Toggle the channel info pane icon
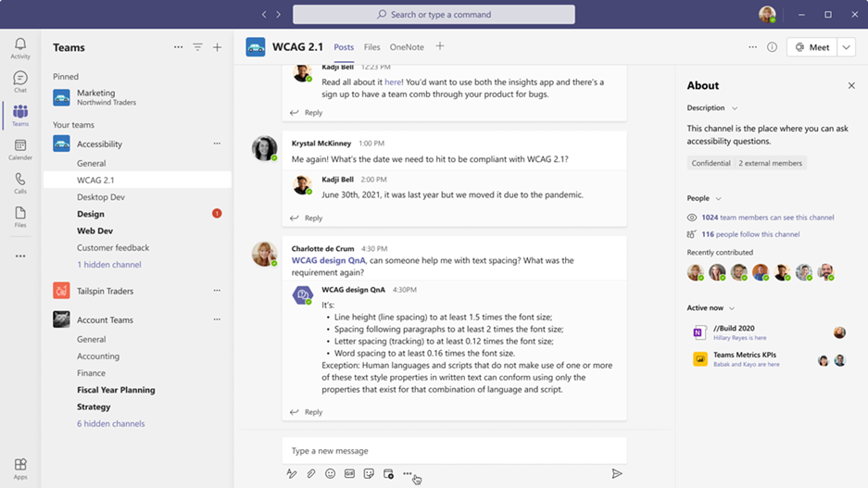 [772, 47]
